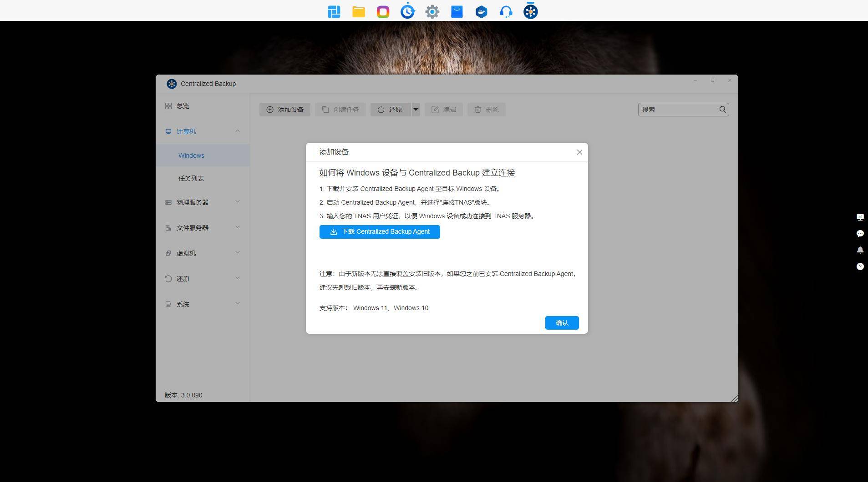Click 下载 Centralized Backup Agent button
Image resolution: width=868 pixels, height=482 pixels.
(380, 232)
